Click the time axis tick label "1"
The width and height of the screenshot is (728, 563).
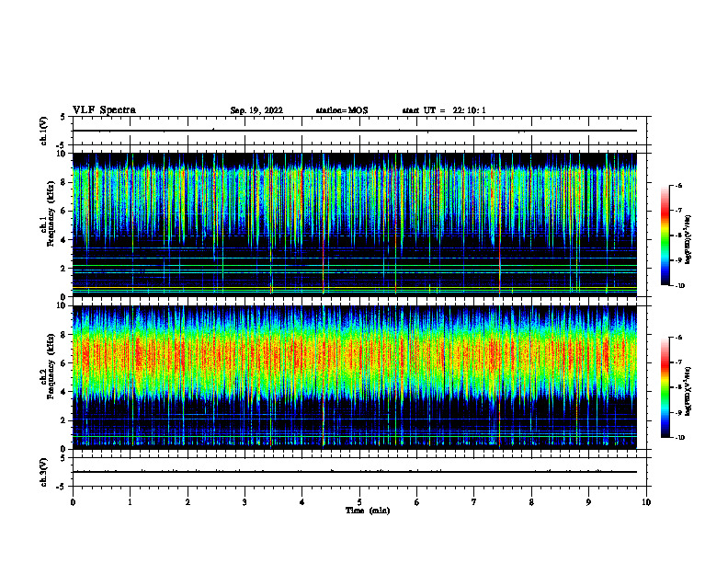[x=130, y=502]
